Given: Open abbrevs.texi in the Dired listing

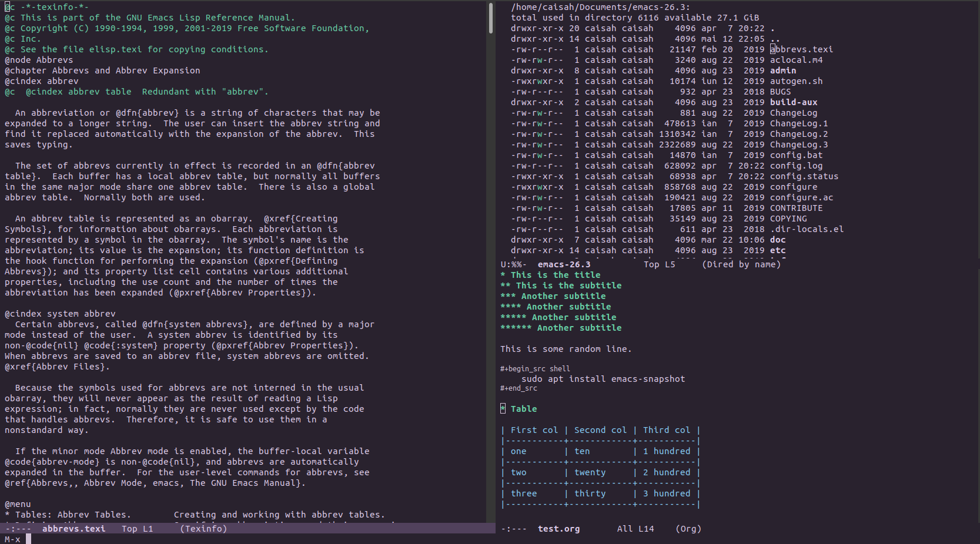Looking at the screenshot, I should click(801, 49).
